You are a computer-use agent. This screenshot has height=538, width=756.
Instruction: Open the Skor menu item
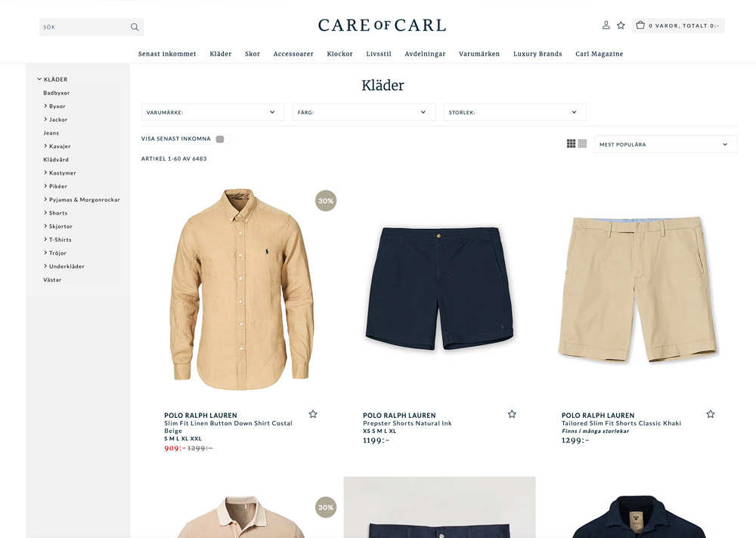point(253,54)
